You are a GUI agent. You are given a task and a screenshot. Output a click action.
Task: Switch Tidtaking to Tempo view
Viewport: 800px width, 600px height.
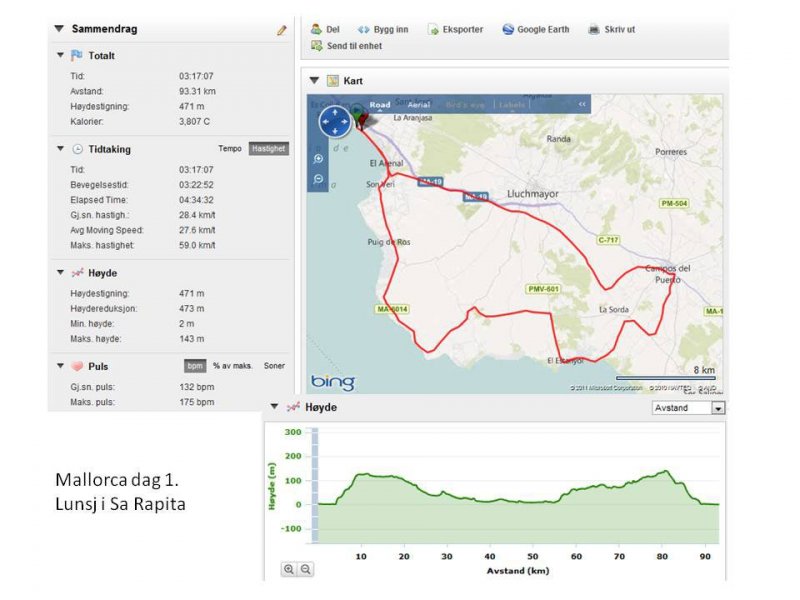(230, 149)
